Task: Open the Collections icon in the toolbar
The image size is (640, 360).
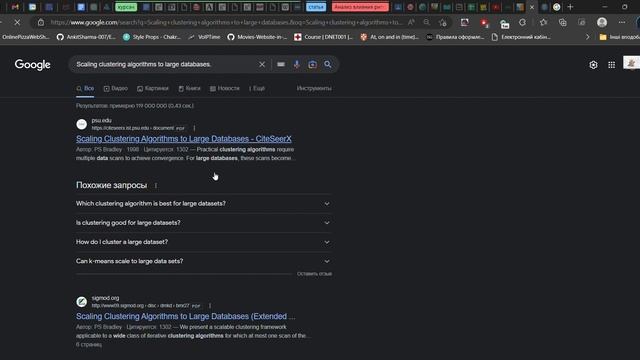Action: (562, 22)
